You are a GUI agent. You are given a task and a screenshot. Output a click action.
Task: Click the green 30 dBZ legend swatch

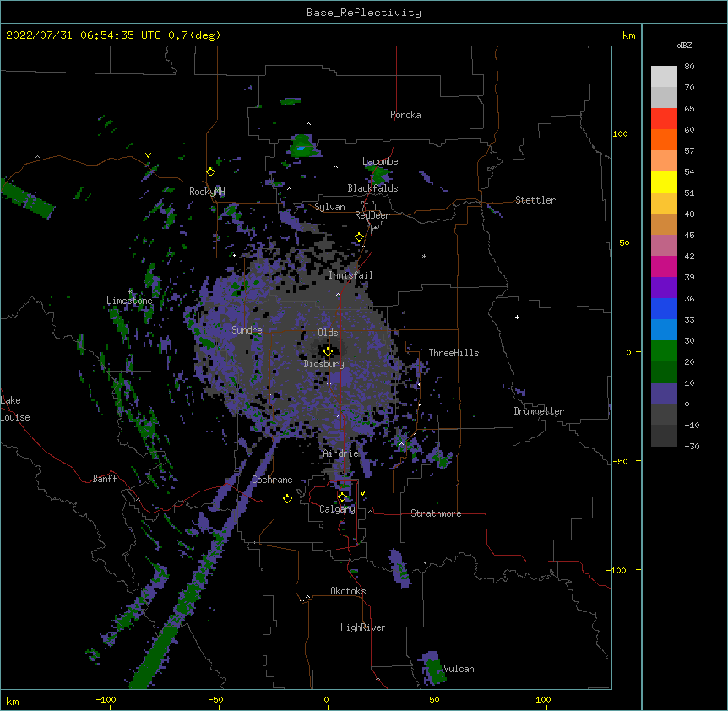coord(664,351)
